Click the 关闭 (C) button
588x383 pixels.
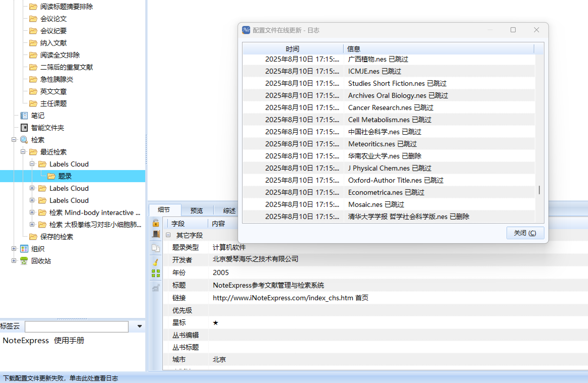[525, 233]
